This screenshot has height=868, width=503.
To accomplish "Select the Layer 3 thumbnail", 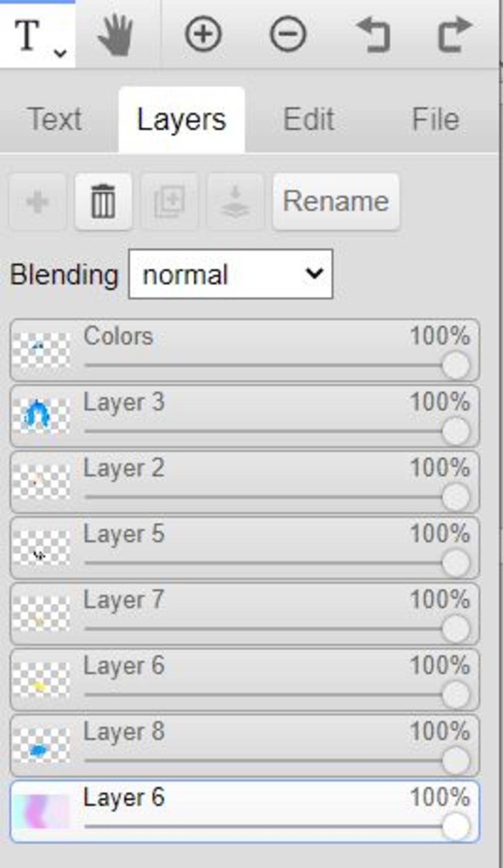I will tap(41, 415).
